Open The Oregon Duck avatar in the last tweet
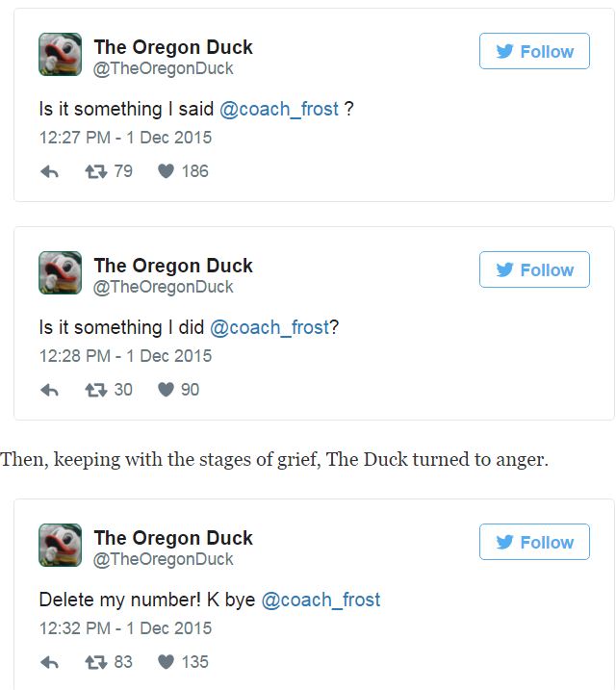This screenshot has width=616, height=690. [60, 545]
